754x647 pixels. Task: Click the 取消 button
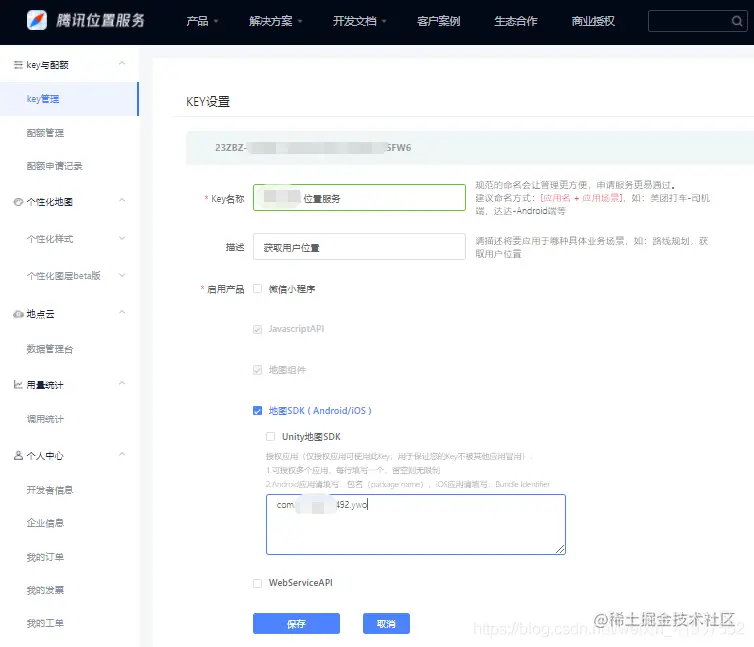click(x=386, y=623)
